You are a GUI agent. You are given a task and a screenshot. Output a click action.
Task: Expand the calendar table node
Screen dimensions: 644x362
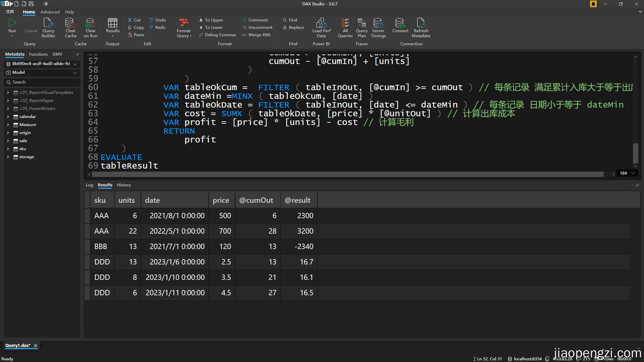point(8,117)
